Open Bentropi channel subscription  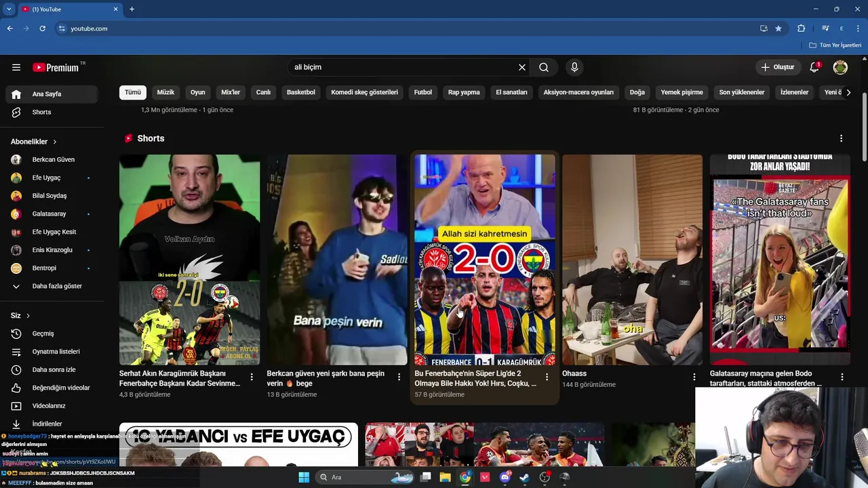coord(53,268)
